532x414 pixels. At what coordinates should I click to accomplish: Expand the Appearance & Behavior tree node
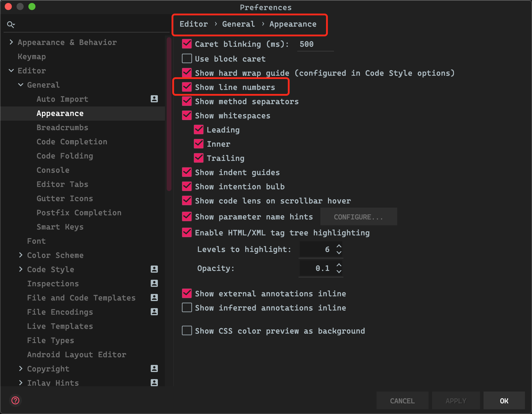pos(11,42)
